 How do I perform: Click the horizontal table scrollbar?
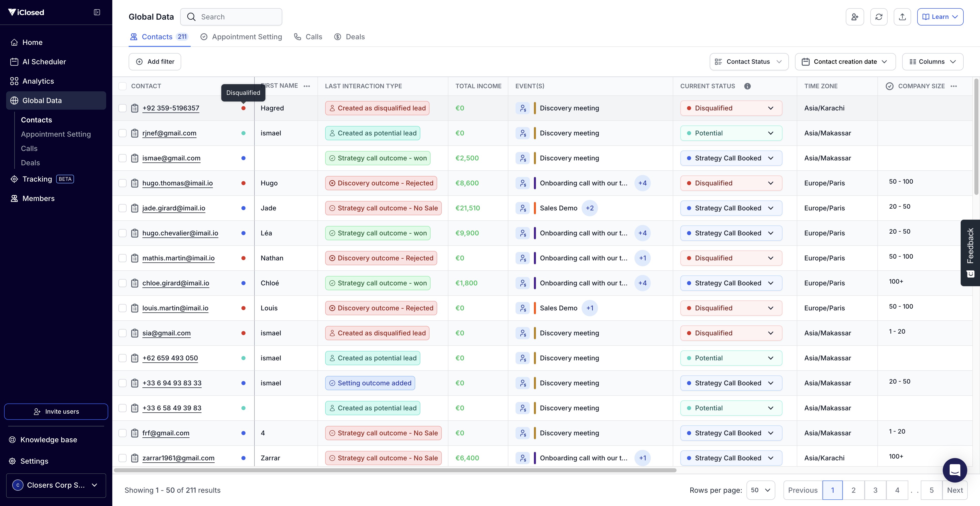click(x=395, y=470)
